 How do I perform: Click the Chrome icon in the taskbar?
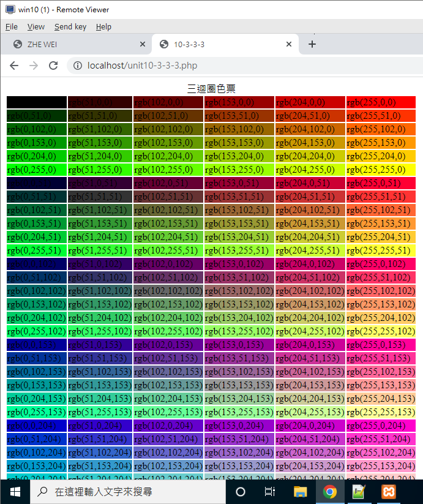(x=330, y=491)
